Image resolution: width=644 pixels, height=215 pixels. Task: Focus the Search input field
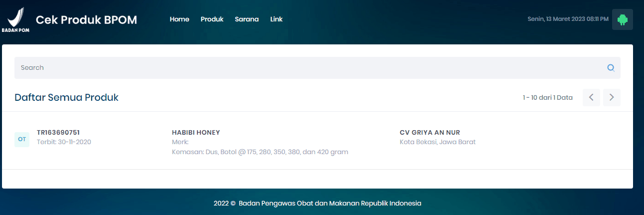318,68
